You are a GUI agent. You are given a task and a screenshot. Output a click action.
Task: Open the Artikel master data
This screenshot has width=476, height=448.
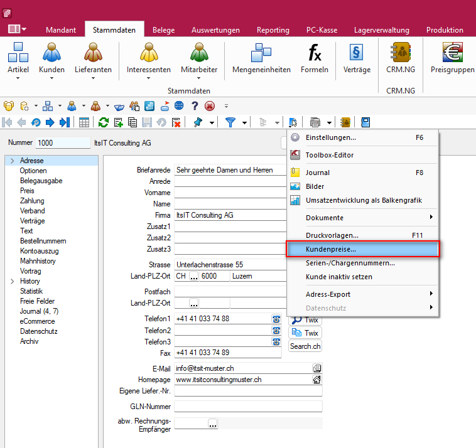(x=18, y=58)
